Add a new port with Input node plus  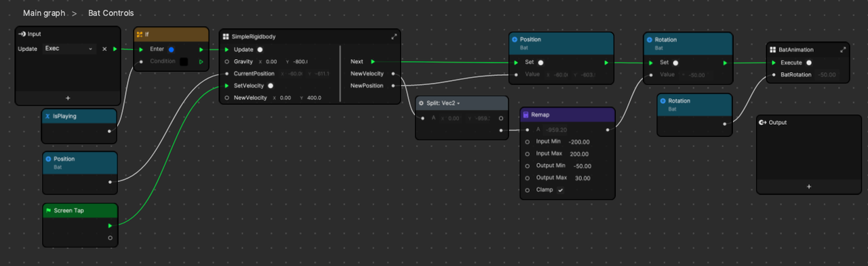click(68, 98)
